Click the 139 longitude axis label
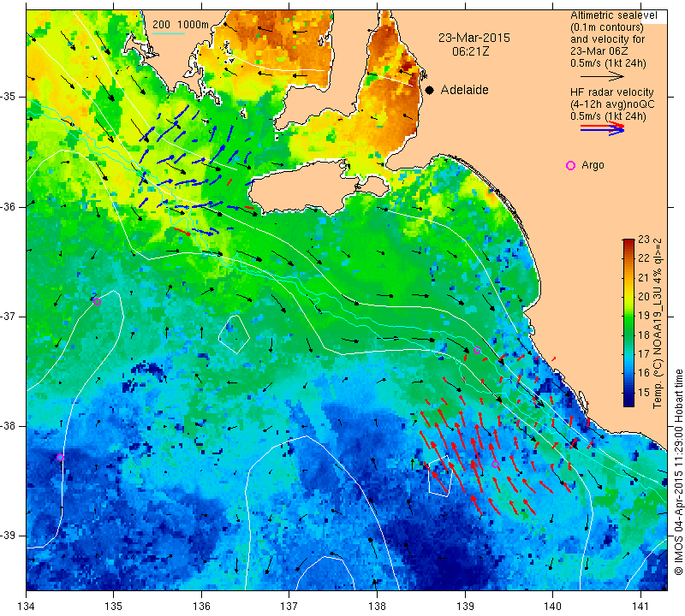 [x=465, y=606]
